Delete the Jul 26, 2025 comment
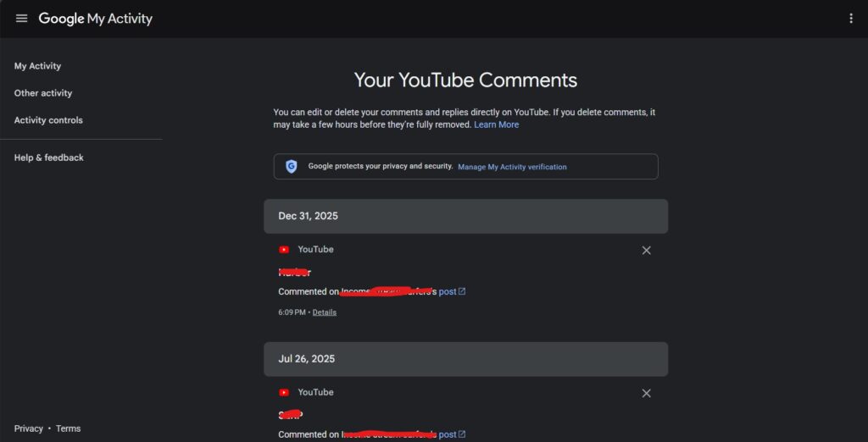This screenshot has height=442, width=868. point(646,394)
